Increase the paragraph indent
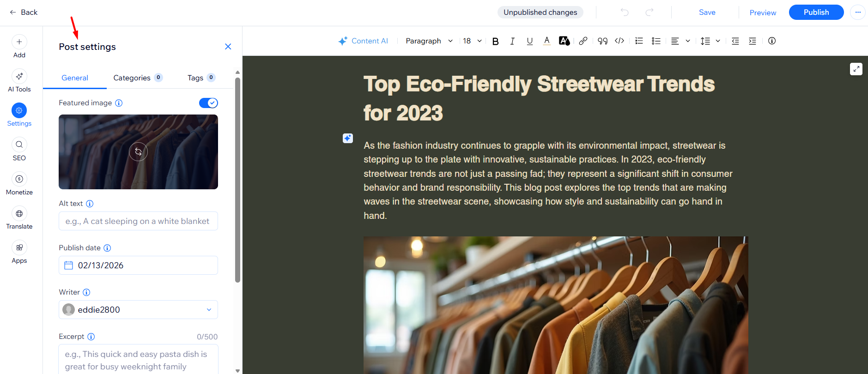The image size is (868, 374). [x=753, y=41]
